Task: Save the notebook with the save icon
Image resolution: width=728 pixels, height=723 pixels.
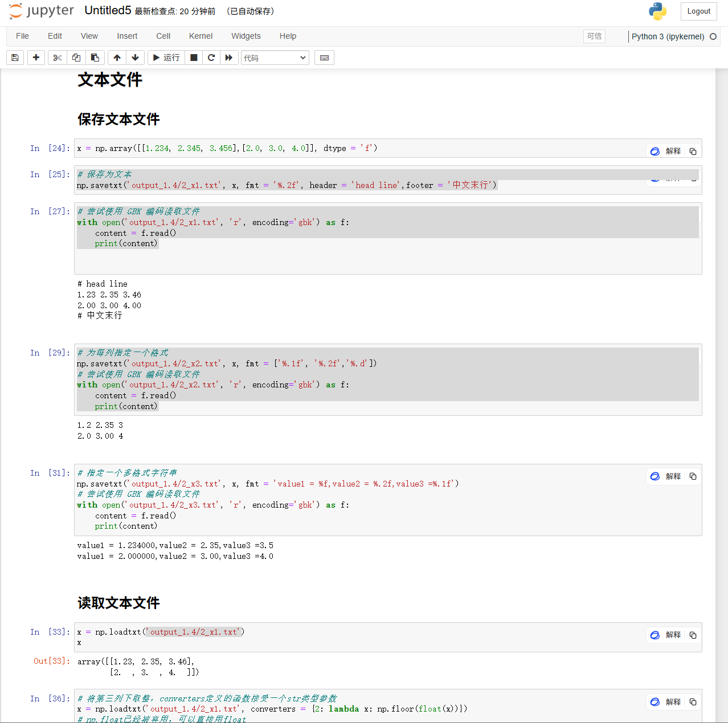Action: tap(14, 57)
